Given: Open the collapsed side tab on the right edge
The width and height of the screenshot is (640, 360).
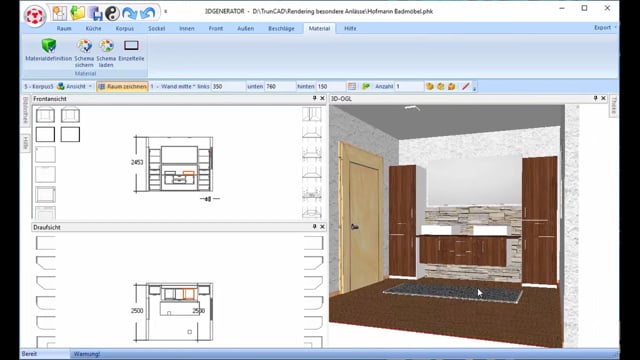Looking at the screenshot, I should tap(613, 106).
